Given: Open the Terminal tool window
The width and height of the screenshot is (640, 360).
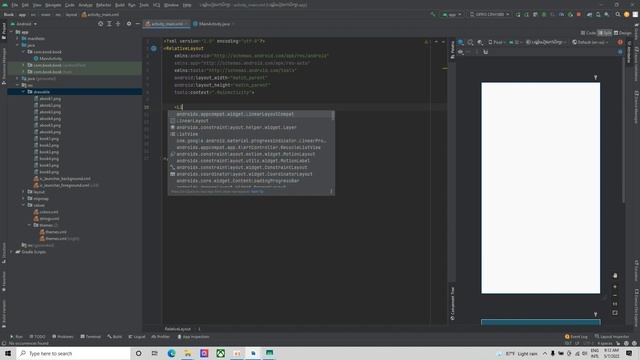Looking at the screenshot, I should pos(91,337).
